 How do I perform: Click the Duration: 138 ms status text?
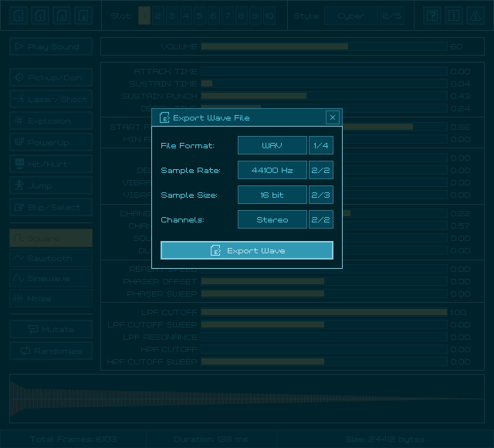point(211,439)
